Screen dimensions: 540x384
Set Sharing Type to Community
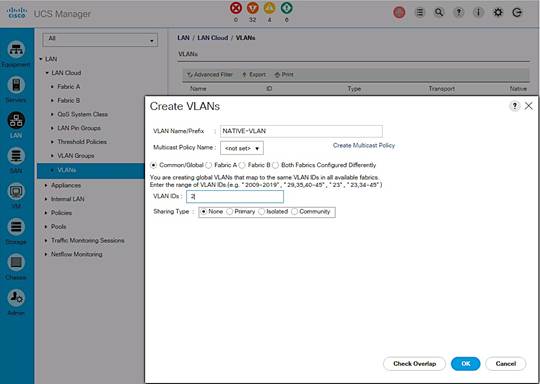pos(294,212)
